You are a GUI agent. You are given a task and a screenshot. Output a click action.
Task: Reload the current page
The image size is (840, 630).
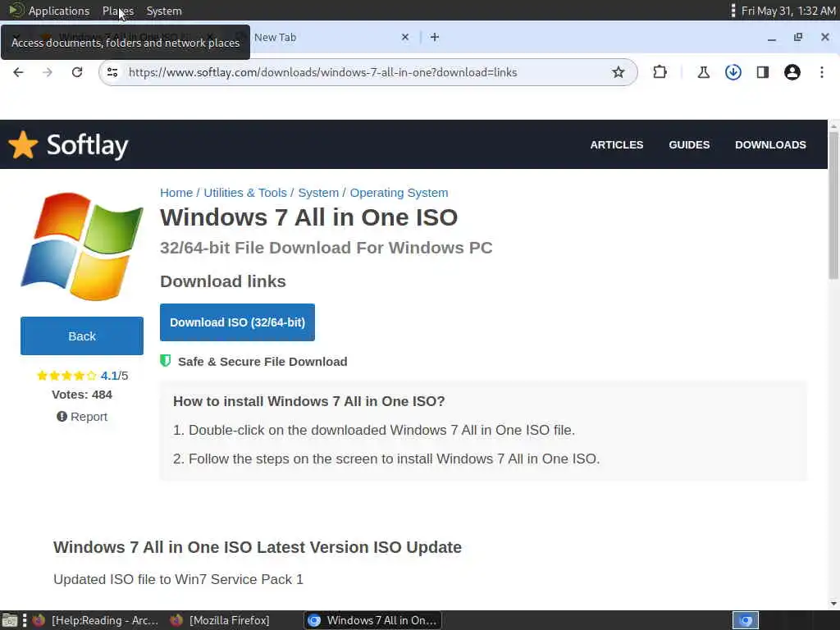pos(77,72)
